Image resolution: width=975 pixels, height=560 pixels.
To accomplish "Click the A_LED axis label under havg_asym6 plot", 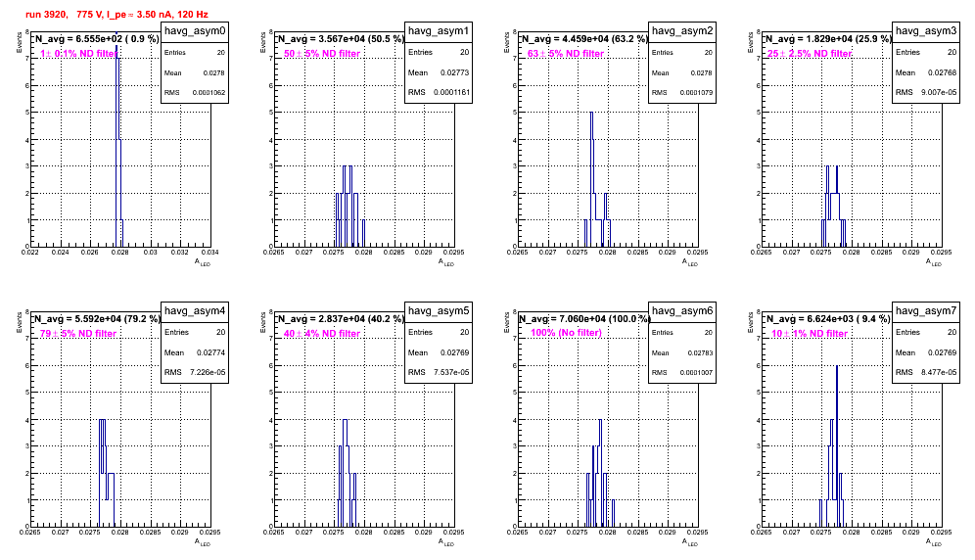I will [690, 542].
